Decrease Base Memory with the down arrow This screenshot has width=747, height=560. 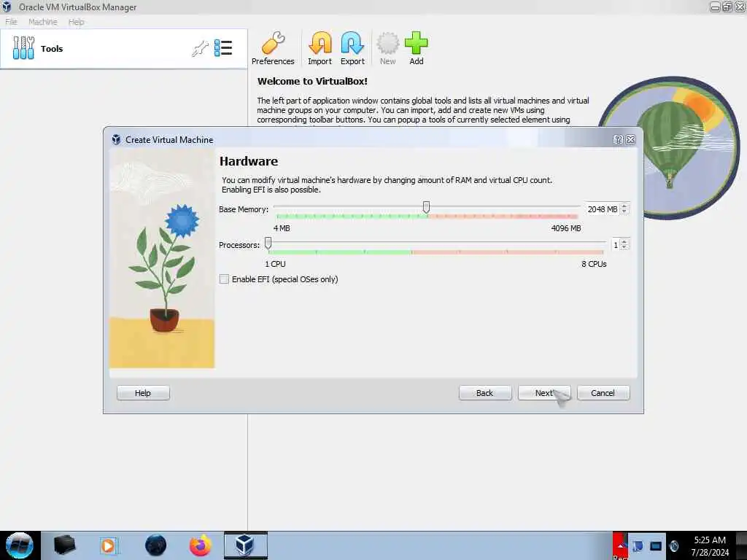624,212
